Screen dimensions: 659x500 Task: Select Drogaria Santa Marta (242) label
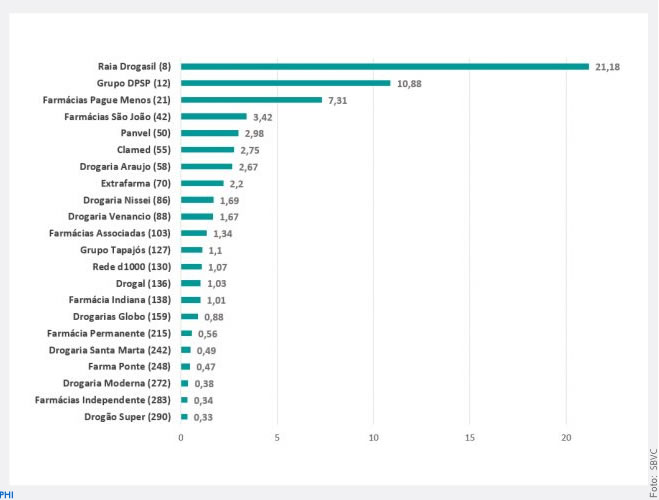pyautogui.click(x=110, y=350)
